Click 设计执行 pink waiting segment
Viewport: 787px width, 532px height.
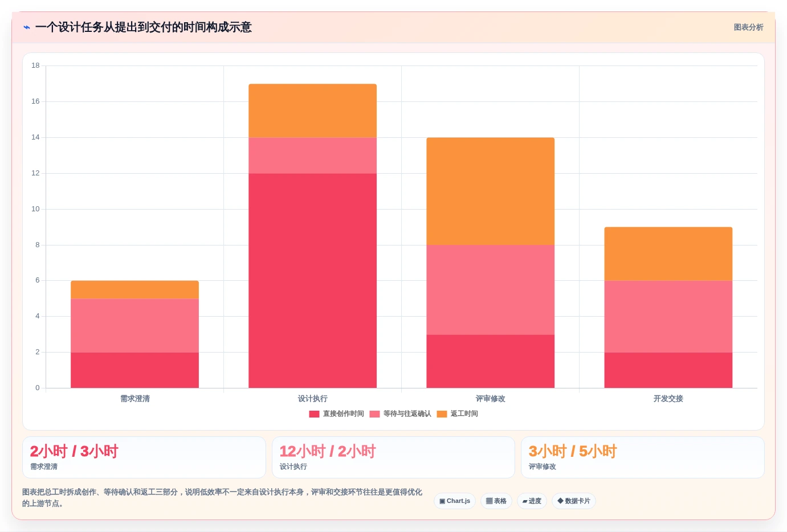click(x=312, y=155)
